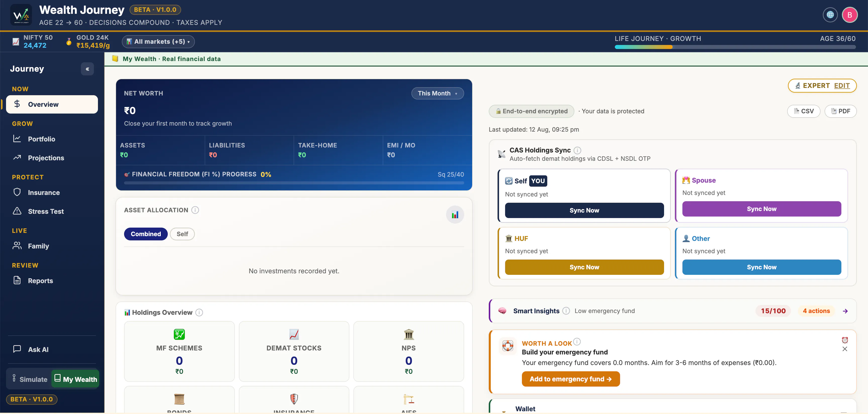The width and height of the screenshot is (868, 414).
Task: Navigate to Insurance
Action: coord(52,192)
